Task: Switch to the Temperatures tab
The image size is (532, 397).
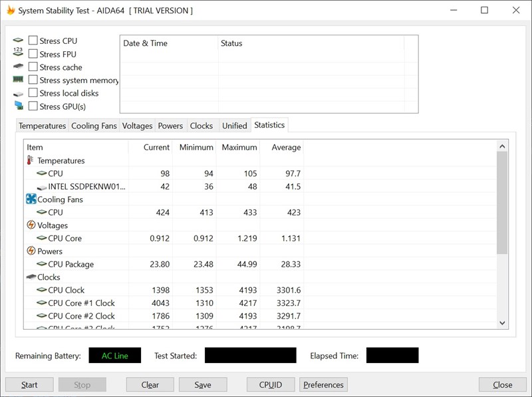Action: (42, 125)
